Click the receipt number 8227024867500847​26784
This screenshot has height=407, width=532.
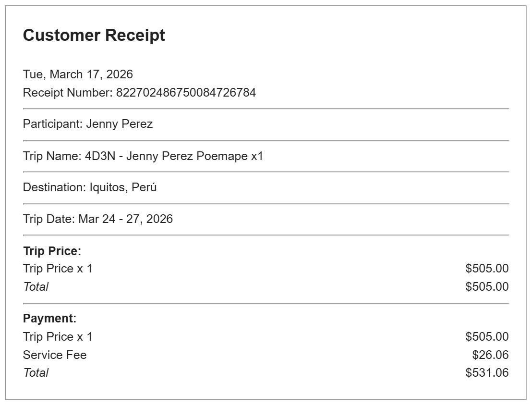pyautogui.click(x=186, y=92)
